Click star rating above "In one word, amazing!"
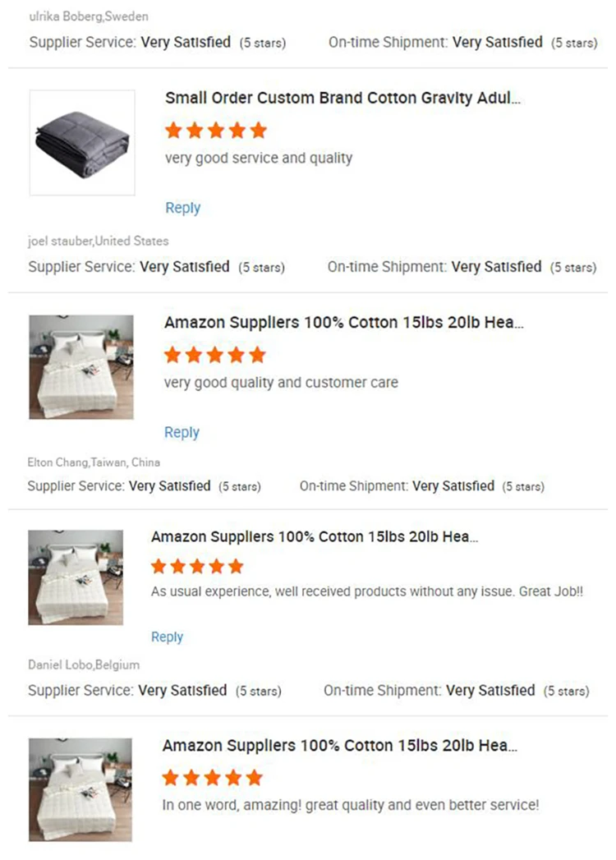616x860 pixels. click(x=212, y=777)
